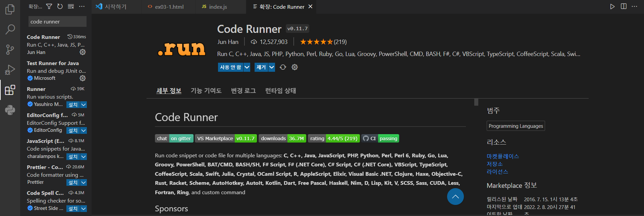Image resolution: width=644 pixels, height=216 pixels.
Task: Open the Extensions view icon
Action: [10, 90]
